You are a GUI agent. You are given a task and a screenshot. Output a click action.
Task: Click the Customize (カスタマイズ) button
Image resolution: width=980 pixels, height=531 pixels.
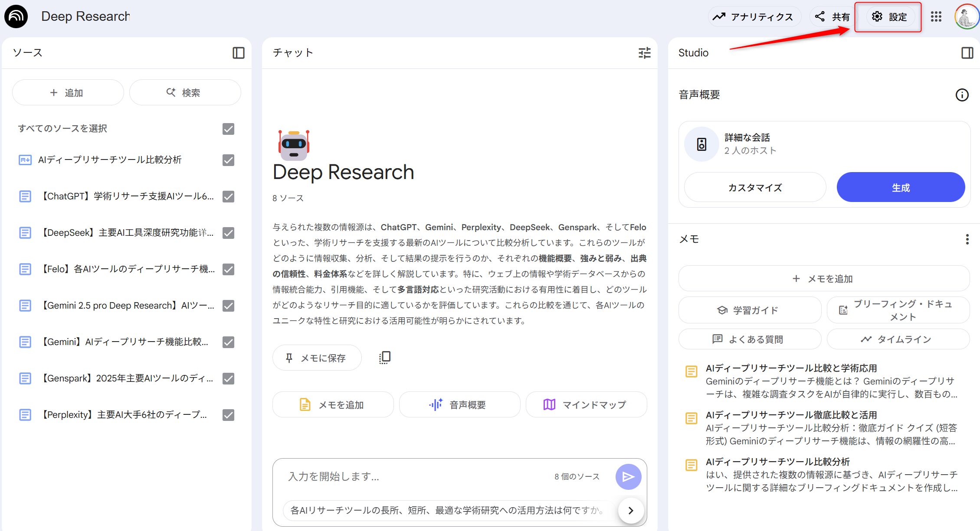(755, 187)
